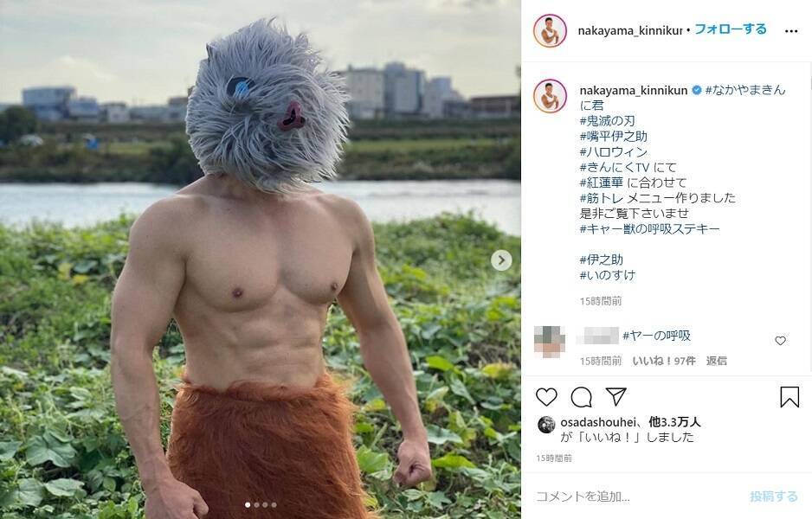
Task: Open hashtag #鬼滅の刃
Action: tap(607, 121)
